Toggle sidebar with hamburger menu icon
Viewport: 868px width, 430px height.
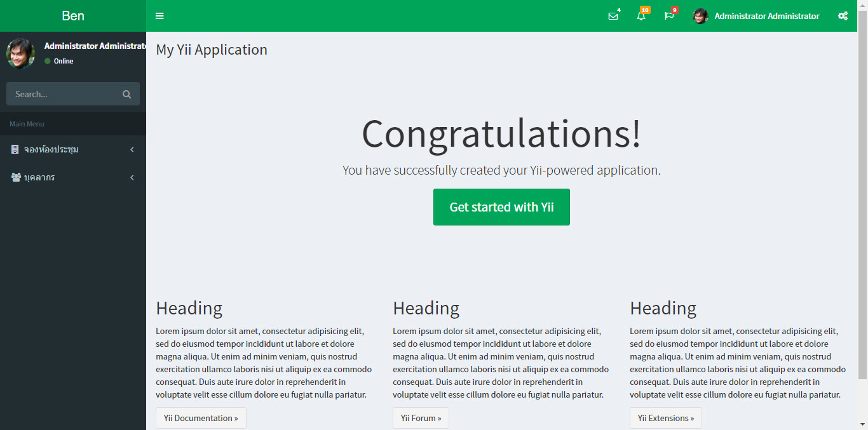point(159,16)
